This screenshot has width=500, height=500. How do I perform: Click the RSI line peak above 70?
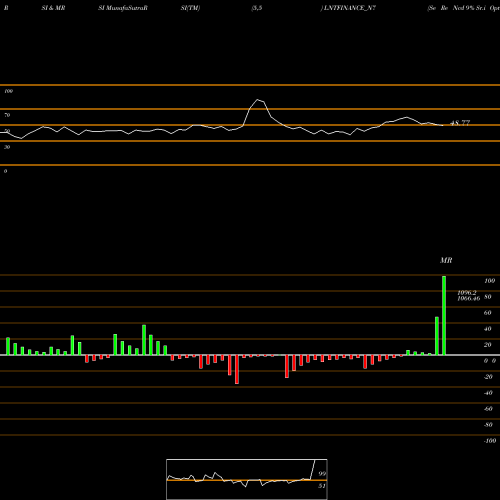point(258,100)
